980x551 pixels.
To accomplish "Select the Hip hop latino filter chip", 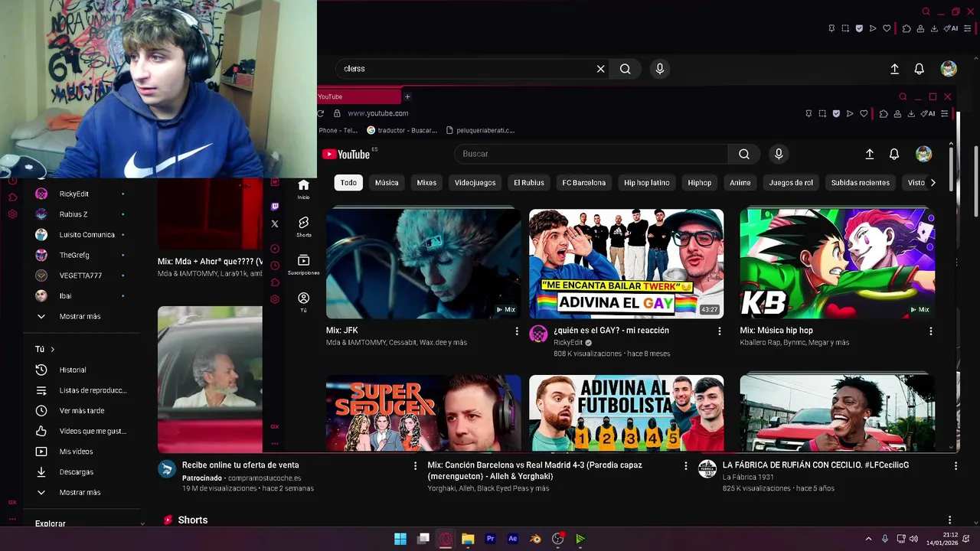I will 647,183.
